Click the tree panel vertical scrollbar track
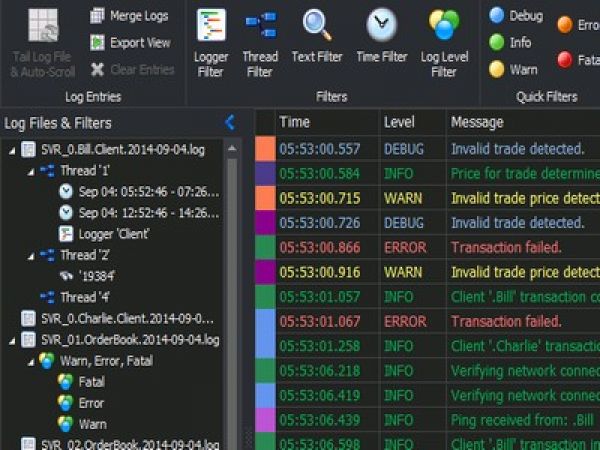The width and height of the screenshot is (600, 450). tap(232, 302)
